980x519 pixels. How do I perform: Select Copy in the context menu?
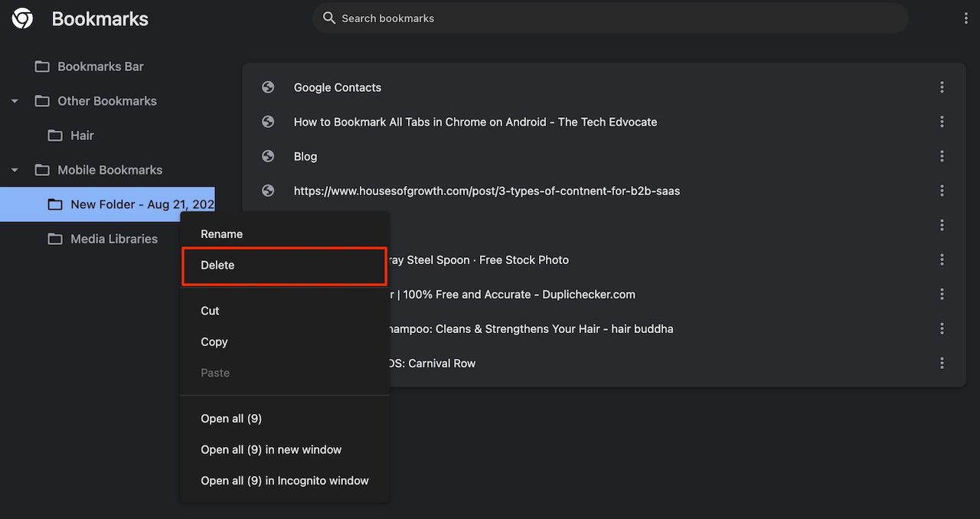click(214, 341)
